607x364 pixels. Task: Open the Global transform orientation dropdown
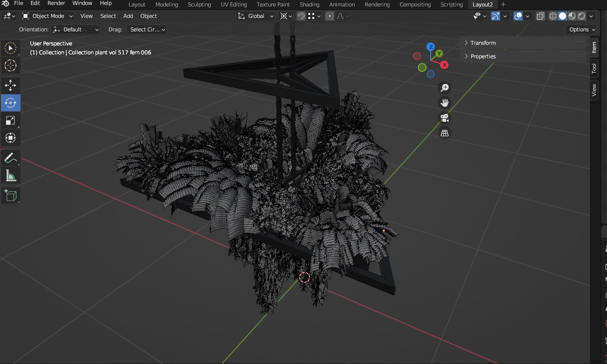coord(255,16)
